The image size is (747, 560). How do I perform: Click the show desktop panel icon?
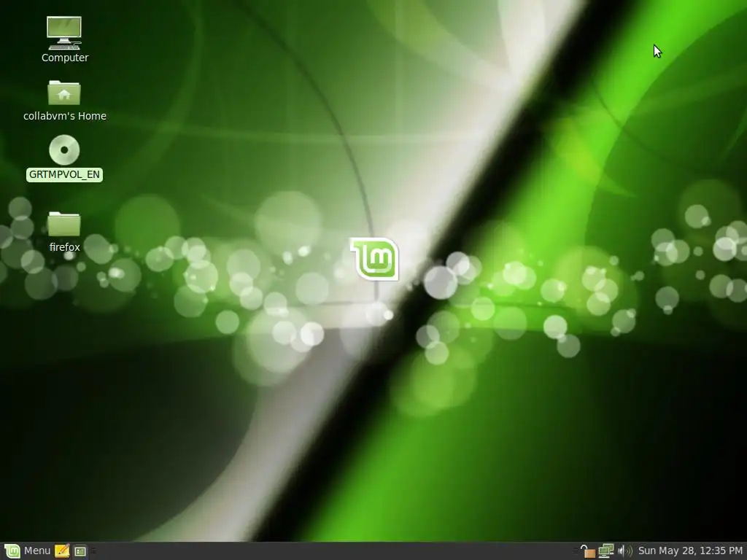[x=80, y=551]
